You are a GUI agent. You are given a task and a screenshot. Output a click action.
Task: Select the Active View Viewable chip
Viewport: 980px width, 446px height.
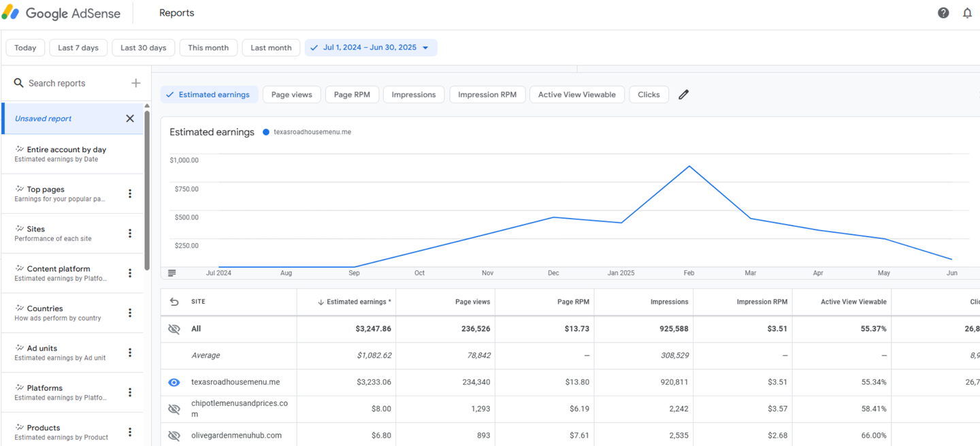coord(576,95)
